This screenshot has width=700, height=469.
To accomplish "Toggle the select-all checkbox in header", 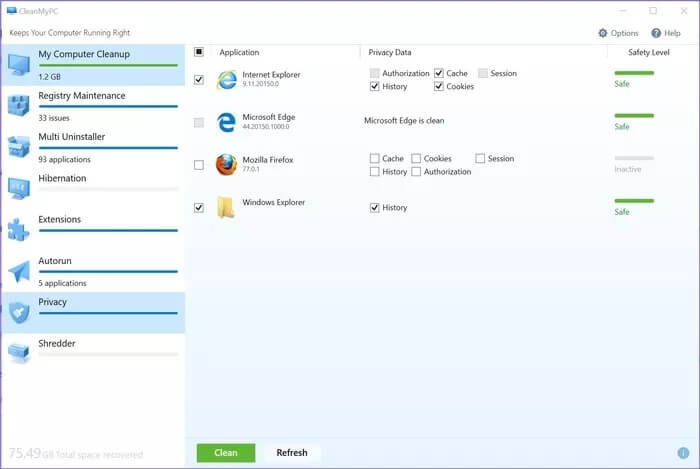I will (199, 52).
